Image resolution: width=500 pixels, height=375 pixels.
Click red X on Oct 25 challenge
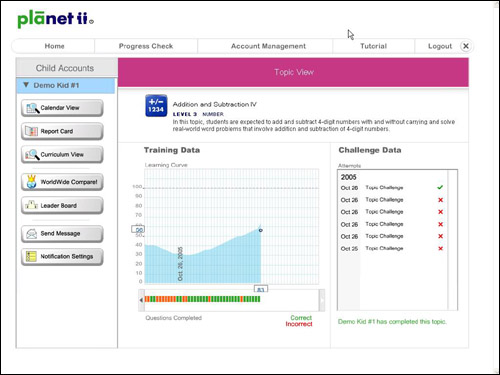[440, 248]
